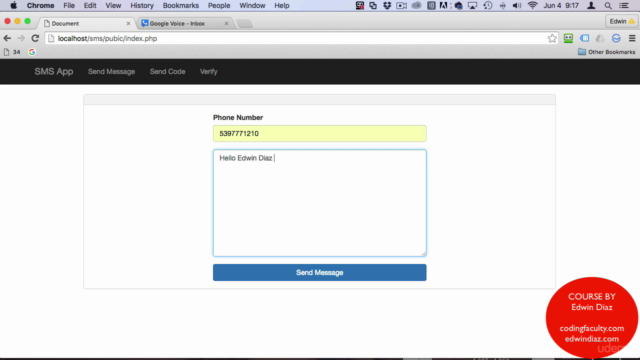This screenshot has height=360, width=640.
Task: Click the textarea resize handle corner
Action: 424,253
